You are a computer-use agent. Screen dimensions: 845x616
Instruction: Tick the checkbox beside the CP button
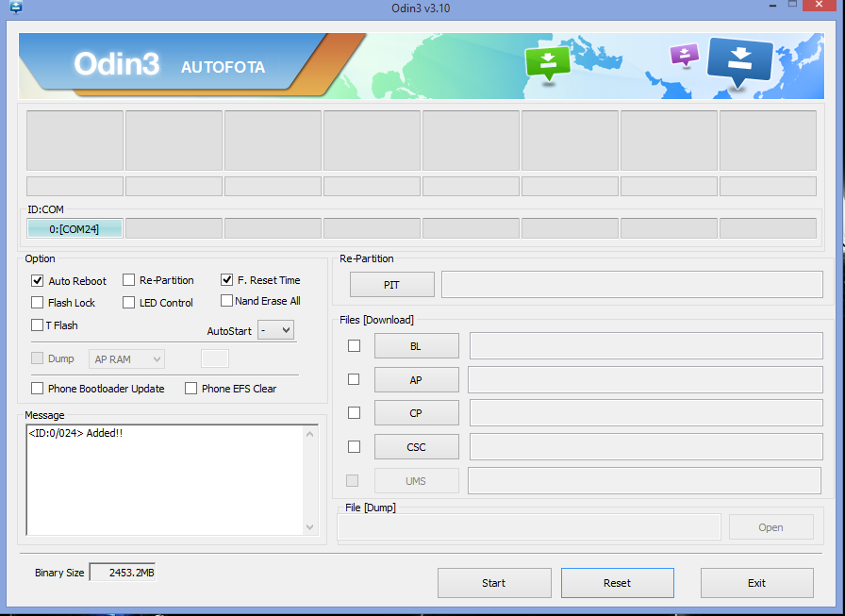point(354,413)
